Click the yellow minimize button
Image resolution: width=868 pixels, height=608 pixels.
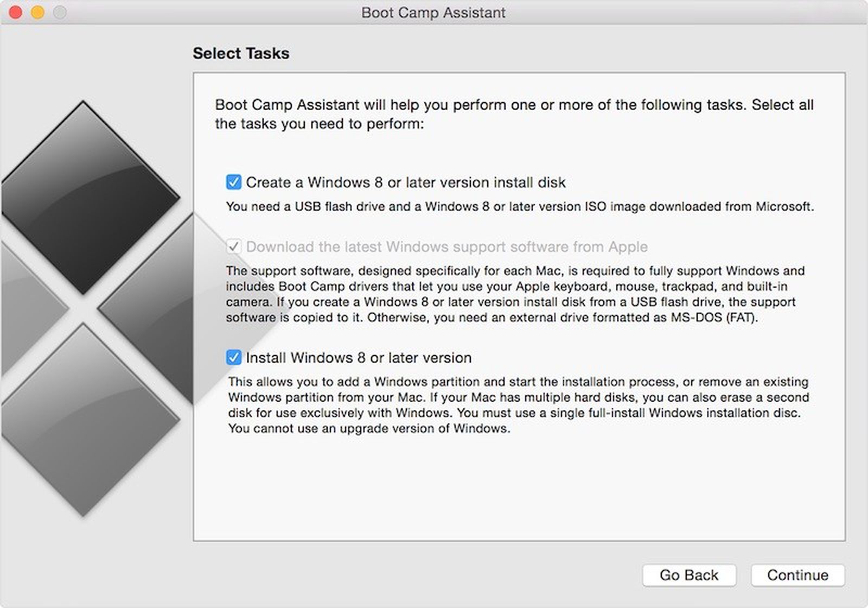point(36,11)
